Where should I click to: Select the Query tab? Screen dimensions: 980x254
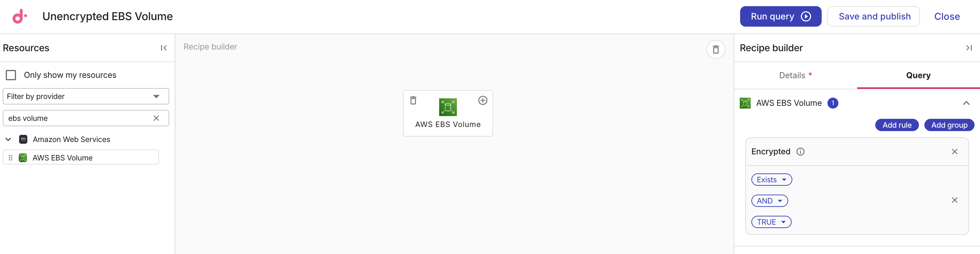pyautogui.click(x=918, y=75)
